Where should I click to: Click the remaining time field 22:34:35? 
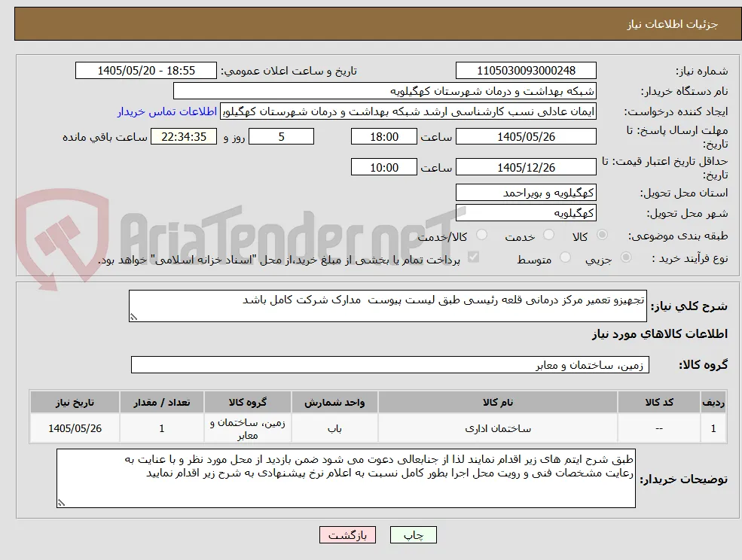click(x=184, y=137)
